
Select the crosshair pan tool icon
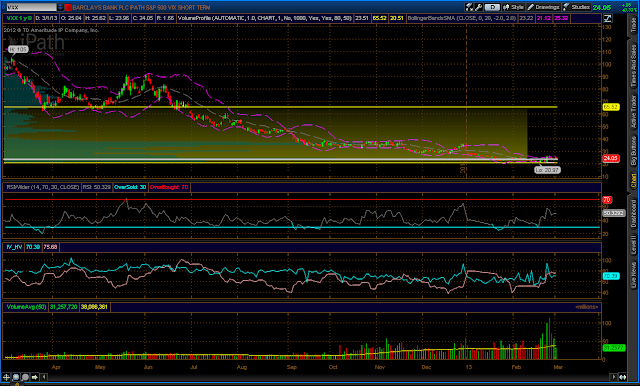[x=6, y=377]
